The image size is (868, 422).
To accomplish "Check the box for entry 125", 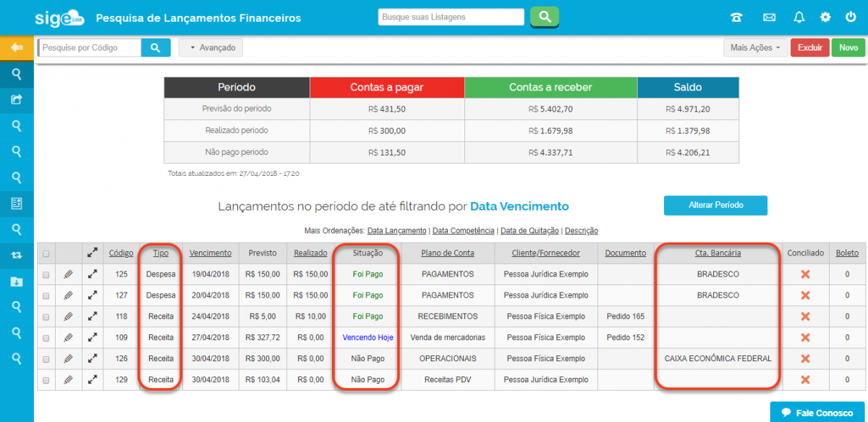I will 46,275.
